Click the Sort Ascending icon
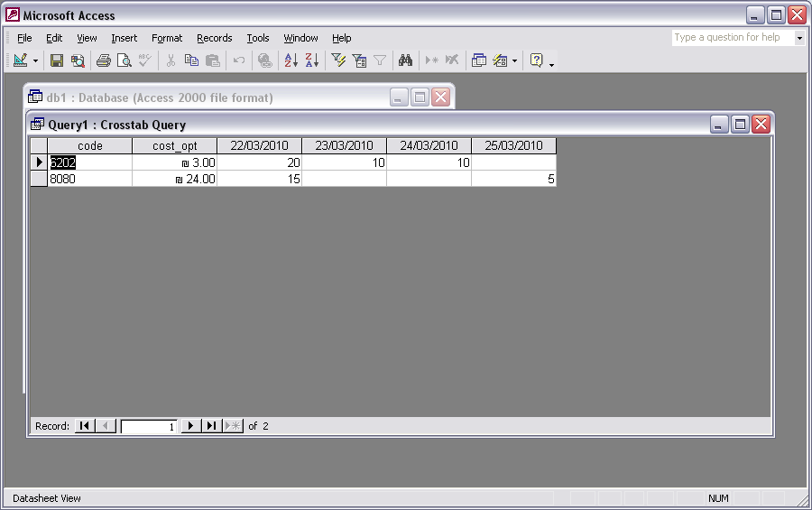The image size is (812, 510). 291,60
